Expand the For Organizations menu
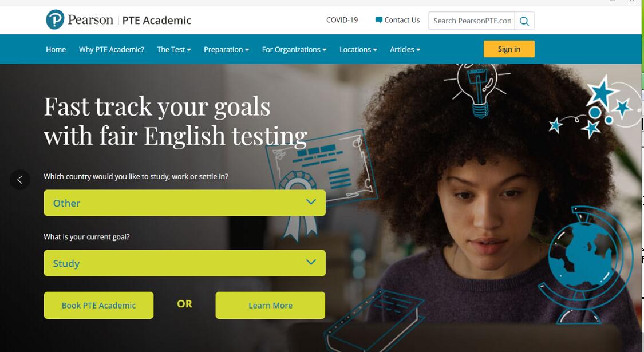Image resolution: width=644 pixels, height=352 pixels. click(294, 49)
